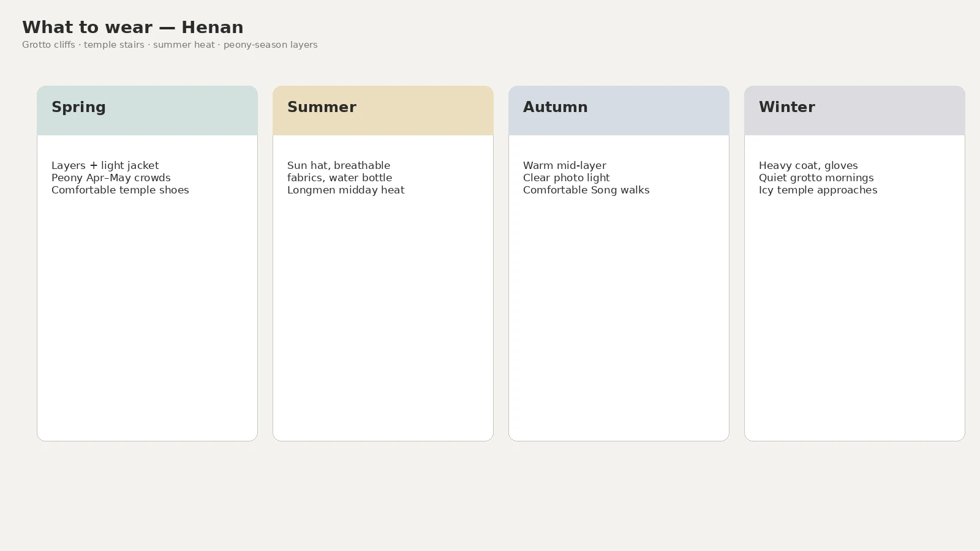Screen dimensions: 980x551
Task: Click the 'What to wear — Henan' title
Action: coord(133,28)
